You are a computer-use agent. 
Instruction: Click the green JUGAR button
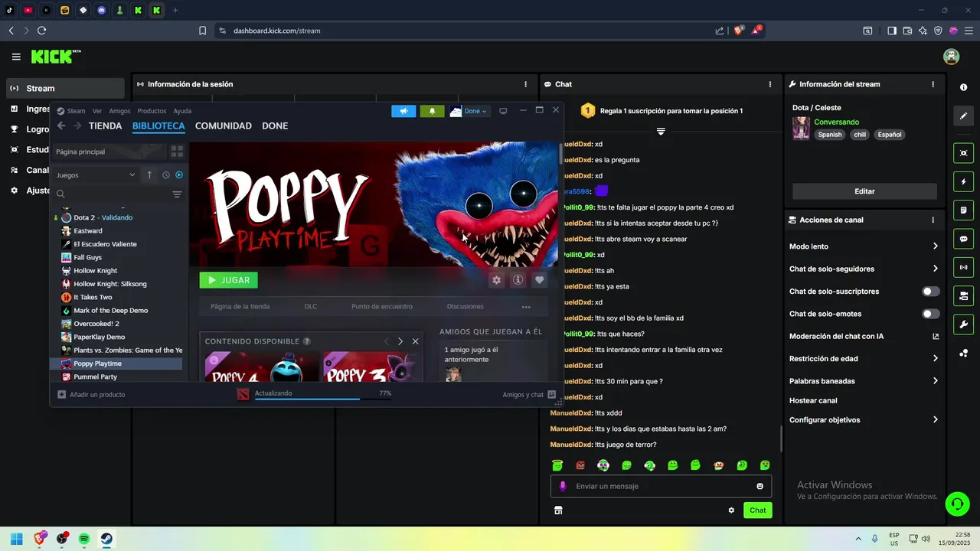point(228,280)
